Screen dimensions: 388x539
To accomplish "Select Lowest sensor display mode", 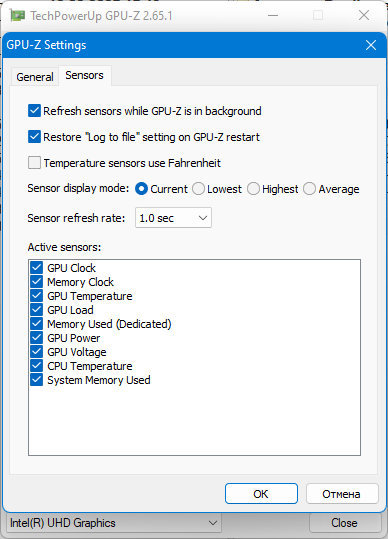I will [x=198, y=189].
